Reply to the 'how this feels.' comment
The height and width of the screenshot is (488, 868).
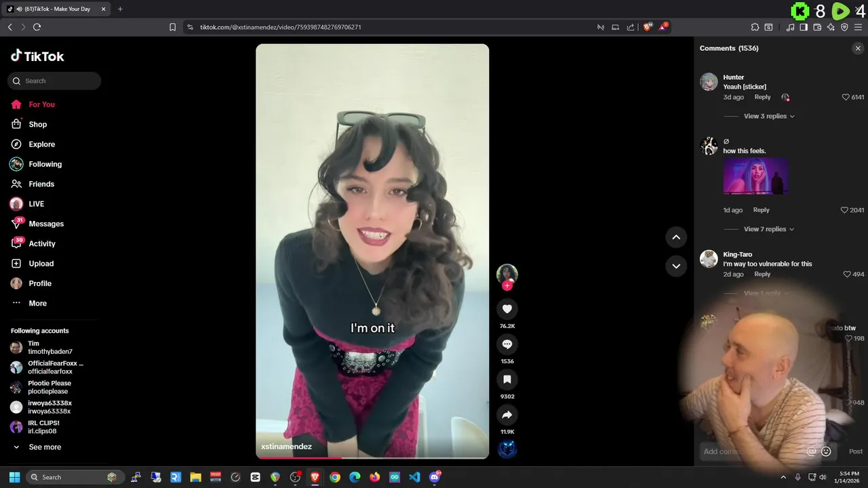click(x=761, y=210)
